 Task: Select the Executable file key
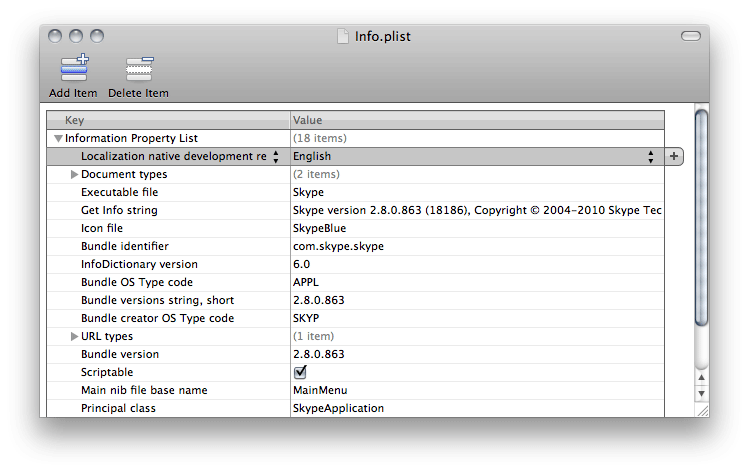click(119, 192)
